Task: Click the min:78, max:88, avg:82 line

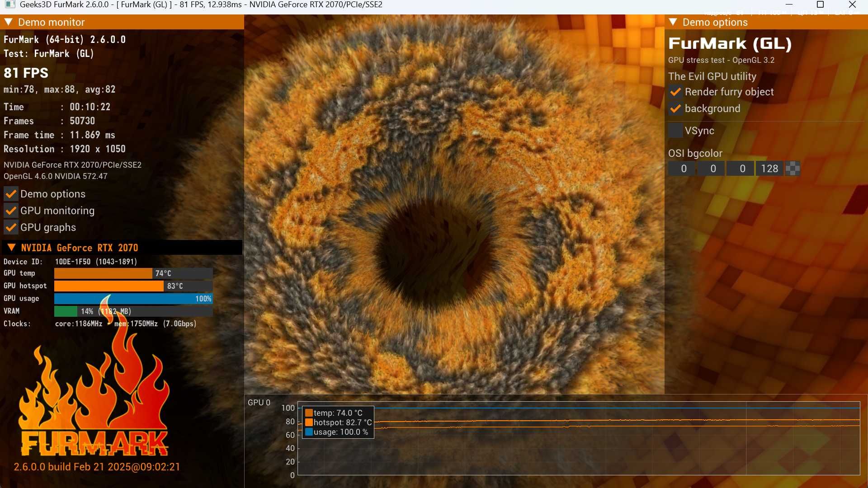Action: pos(60,89)
